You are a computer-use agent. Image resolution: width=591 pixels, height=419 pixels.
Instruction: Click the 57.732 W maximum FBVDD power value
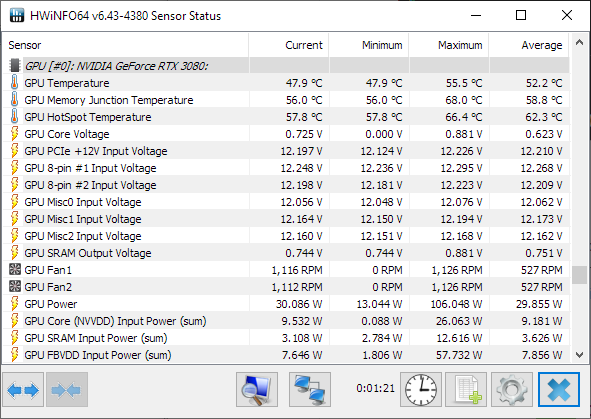point(459,355)
